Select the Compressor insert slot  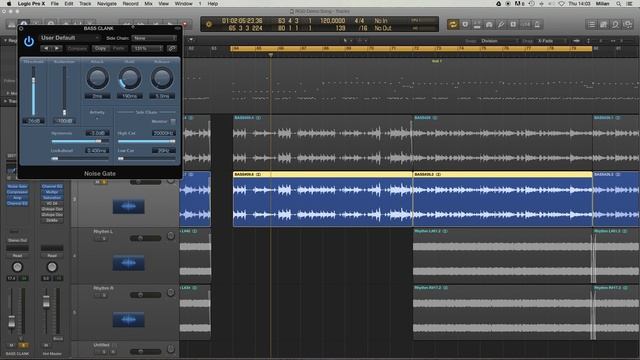coord(17,192)
